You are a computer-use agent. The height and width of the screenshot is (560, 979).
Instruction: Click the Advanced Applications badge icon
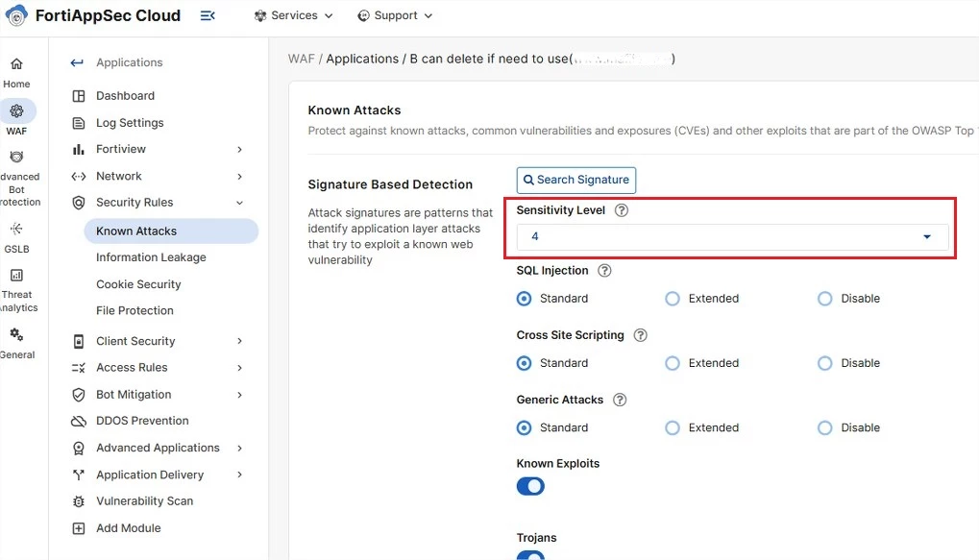[79, 449]
